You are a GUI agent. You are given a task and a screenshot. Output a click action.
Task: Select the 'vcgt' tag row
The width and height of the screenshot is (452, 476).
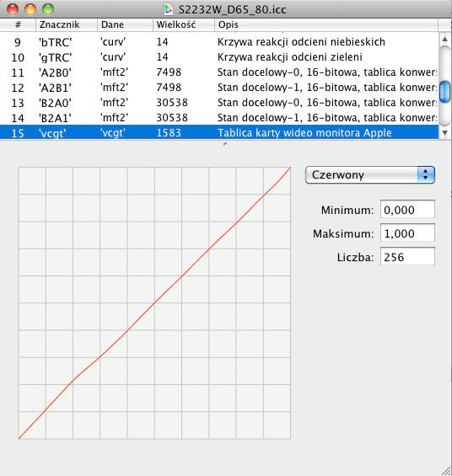219,132
